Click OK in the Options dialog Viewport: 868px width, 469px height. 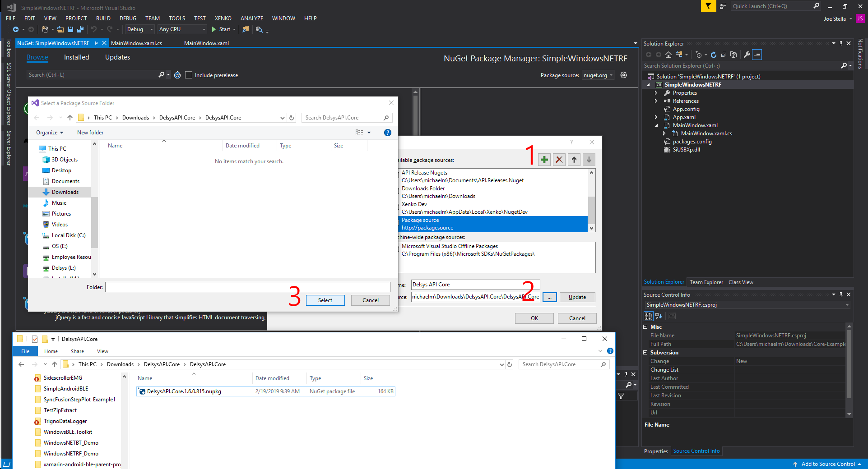click(534, 318)
